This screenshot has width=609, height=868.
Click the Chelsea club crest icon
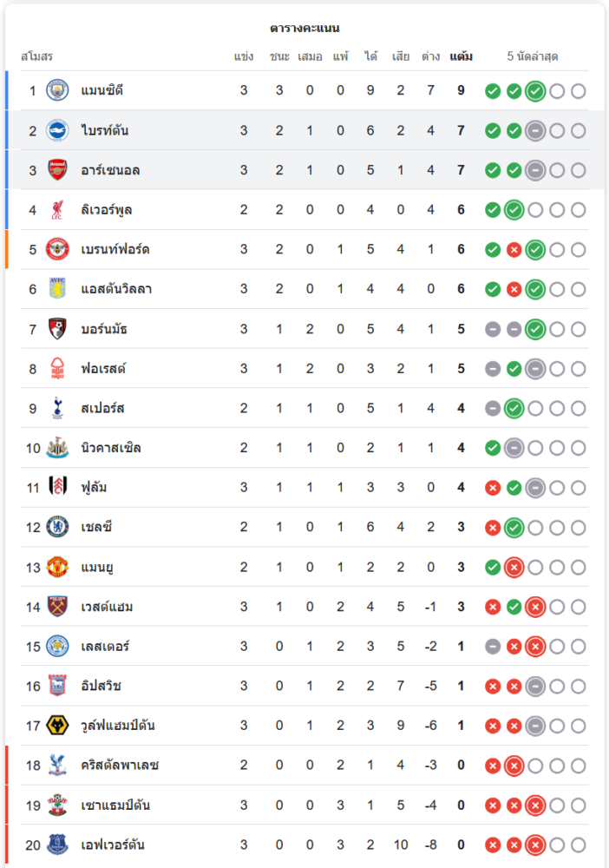pyautogui.click(x=57, y=527)
